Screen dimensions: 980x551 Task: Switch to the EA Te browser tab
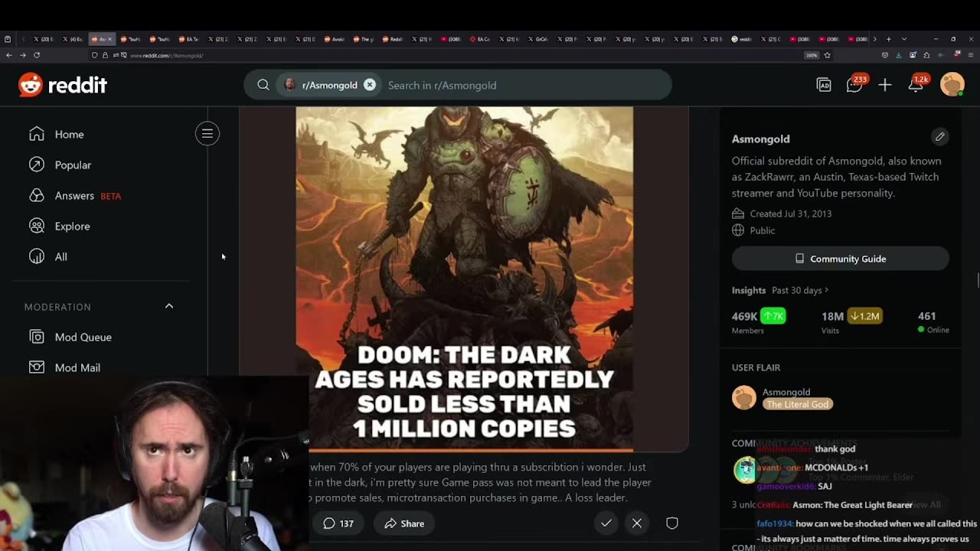(x=188, y=39)
